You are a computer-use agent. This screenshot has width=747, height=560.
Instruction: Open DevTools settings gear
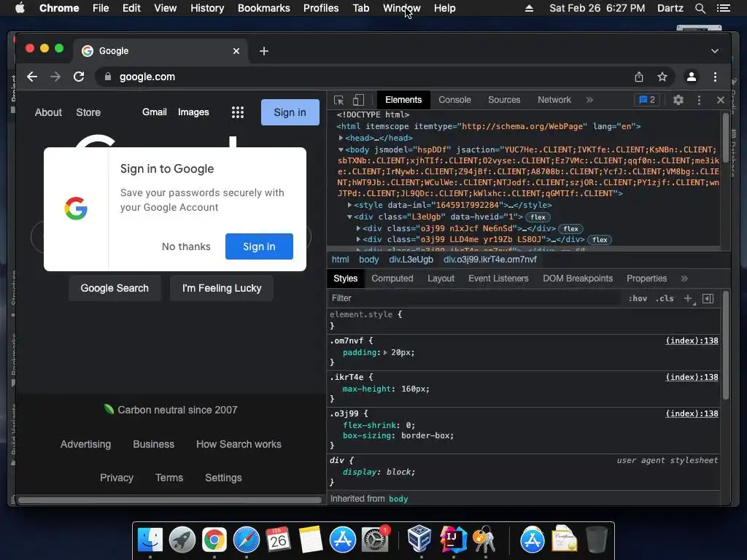coord(678,100)
